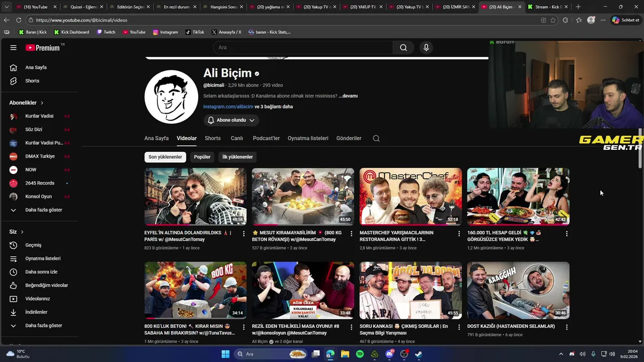Open options menu for 800 KG'LUK BETON video
This screenshot has height=362, width=644.
[x=244, y=327]
